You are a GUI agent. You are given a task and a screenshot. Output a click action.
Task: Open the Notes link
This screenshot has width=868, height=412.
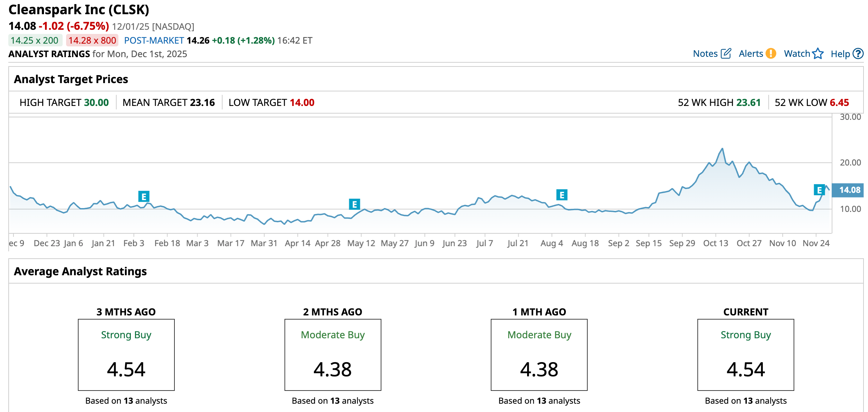[705, 54]
